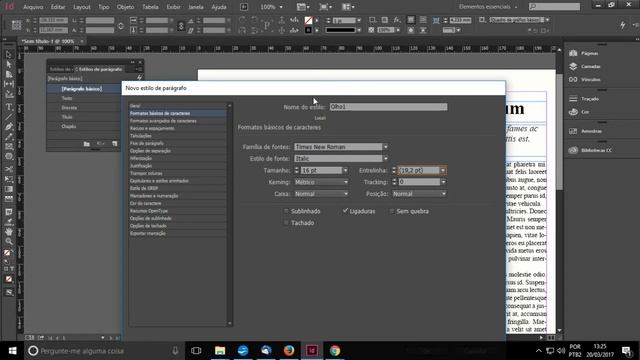The width and height of the screenshot is (640, 360).
Task: Open Firefox from the taskbar
Action: pyautogui.click(x=289, y=351)
